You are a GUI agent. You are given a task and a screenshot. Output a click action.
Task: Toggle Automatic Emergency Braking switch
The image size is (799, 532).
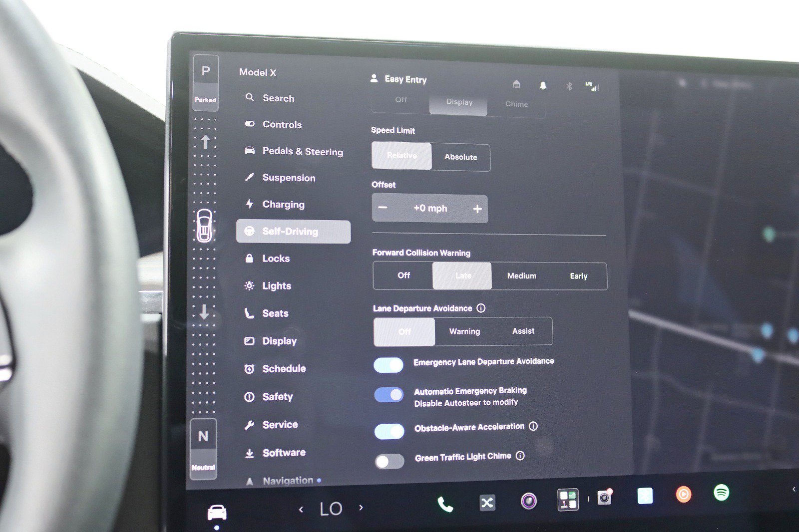[389, 395]
